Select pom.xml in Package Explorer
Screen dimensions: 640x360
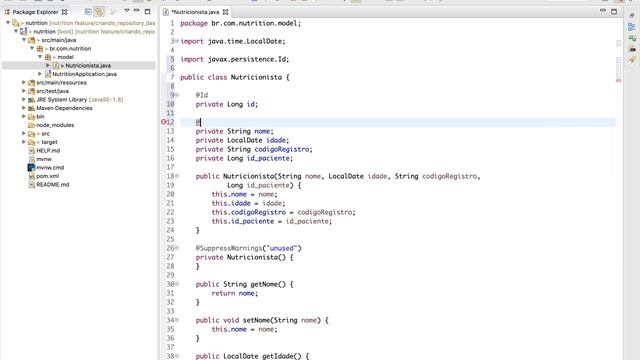click(x=47, y=176)
